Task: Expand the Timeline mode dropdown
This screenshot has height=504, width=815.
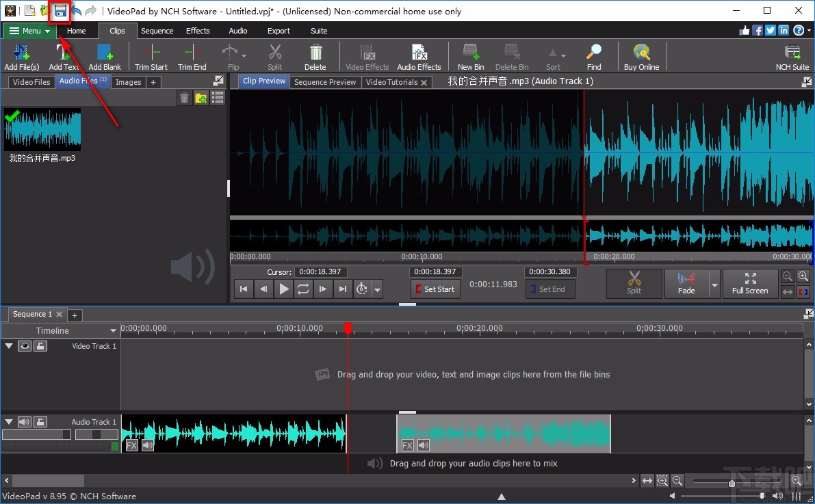Action: pyautogui.click(x=113, y=331)
